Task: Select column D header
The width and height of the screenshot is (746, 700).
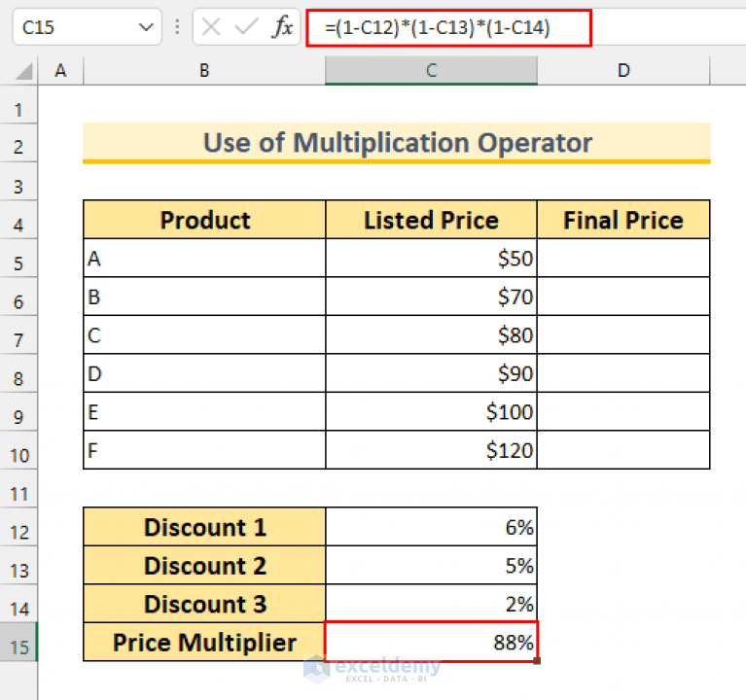Action: click(623, 70)
